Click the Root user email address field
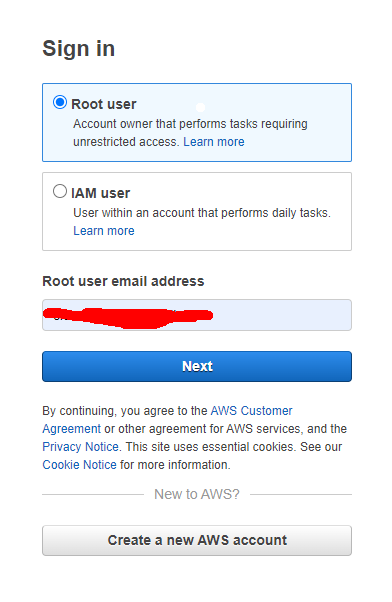 coord(197,315)
